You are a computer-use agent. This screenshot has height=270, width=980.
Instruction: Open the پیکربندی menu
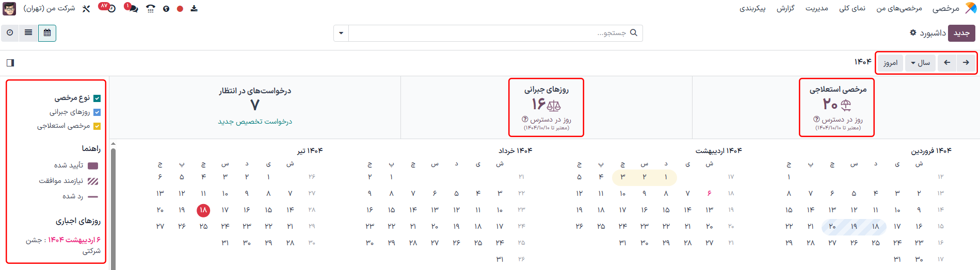[x=752, y=9]
